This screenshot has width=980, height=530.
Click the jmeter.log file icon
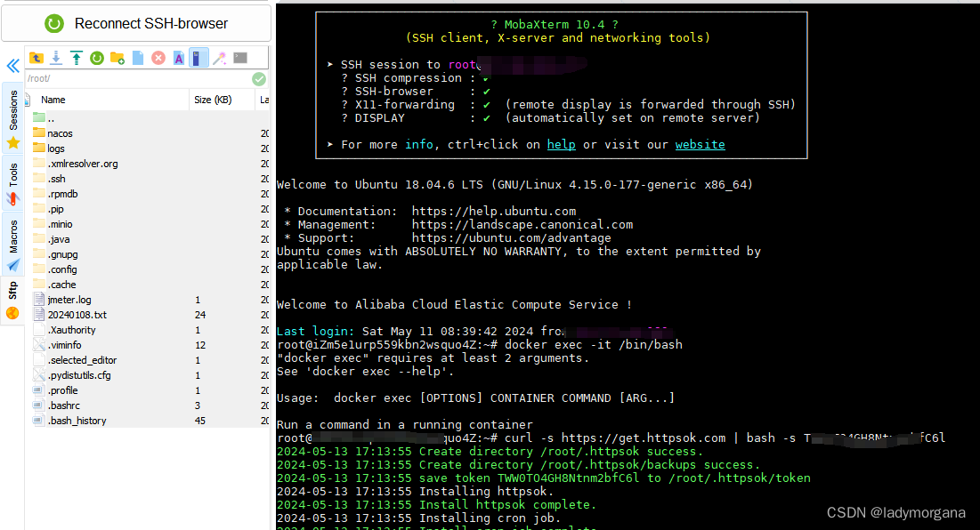pyautogui.click(x=39, y=299)
